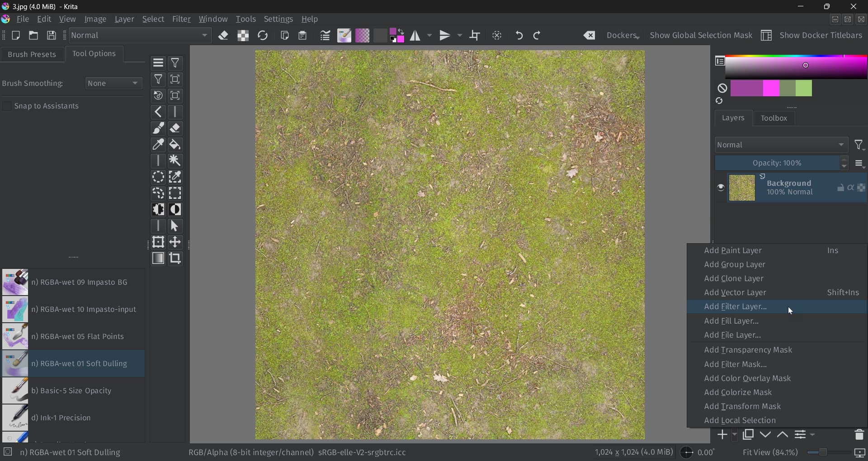Choose the Gradient tool
The image size is (868, 461).
click(158, 259)
